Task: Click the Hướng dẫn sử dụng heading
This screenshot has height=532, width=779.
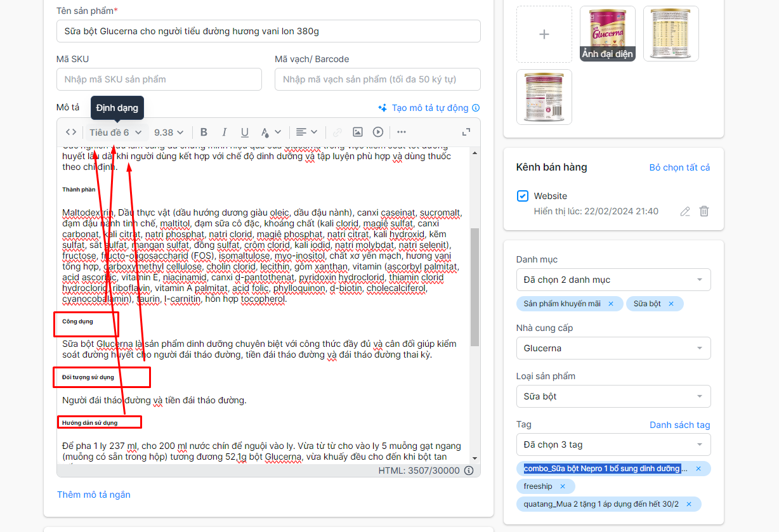Action: click(x=90, y=422)
